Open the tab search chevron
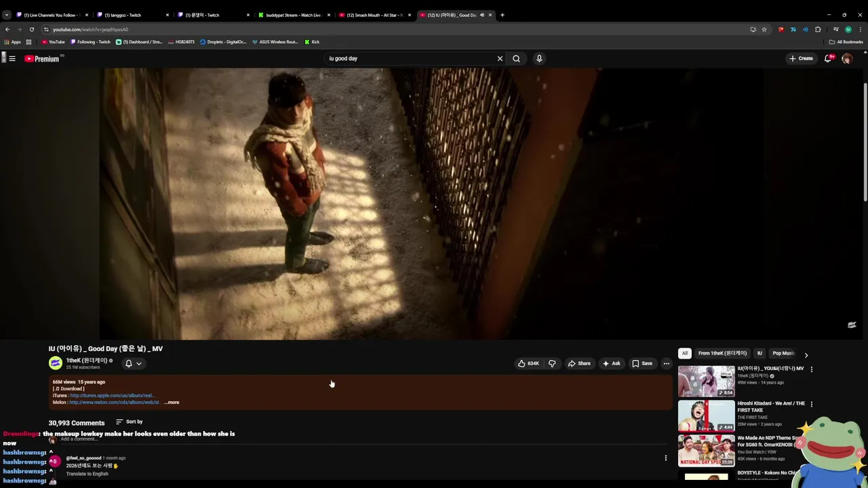The width and height of the screenshot is (868, 488). pos(6,15)
